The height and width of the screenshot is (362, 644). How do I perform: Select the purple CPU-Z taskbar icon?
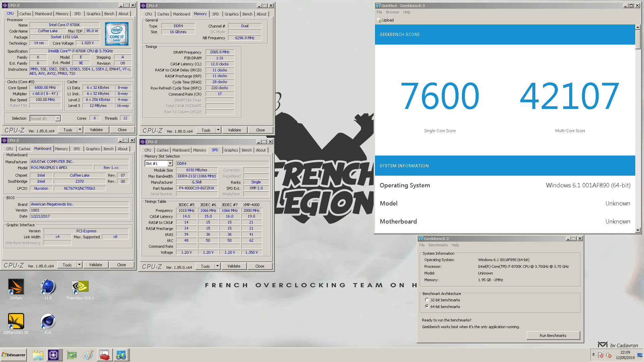click(x=53, y=355)
